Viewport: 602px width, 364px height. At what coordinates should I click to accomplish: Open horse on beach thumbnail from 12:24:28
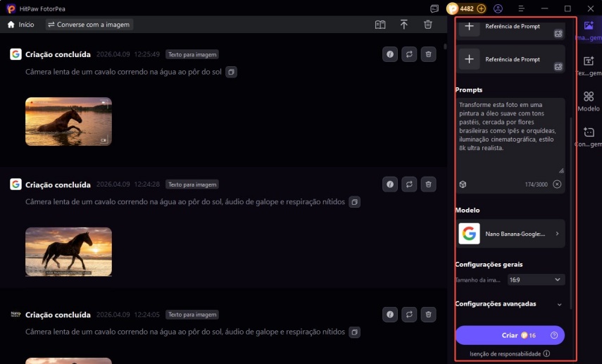point(68,251)
